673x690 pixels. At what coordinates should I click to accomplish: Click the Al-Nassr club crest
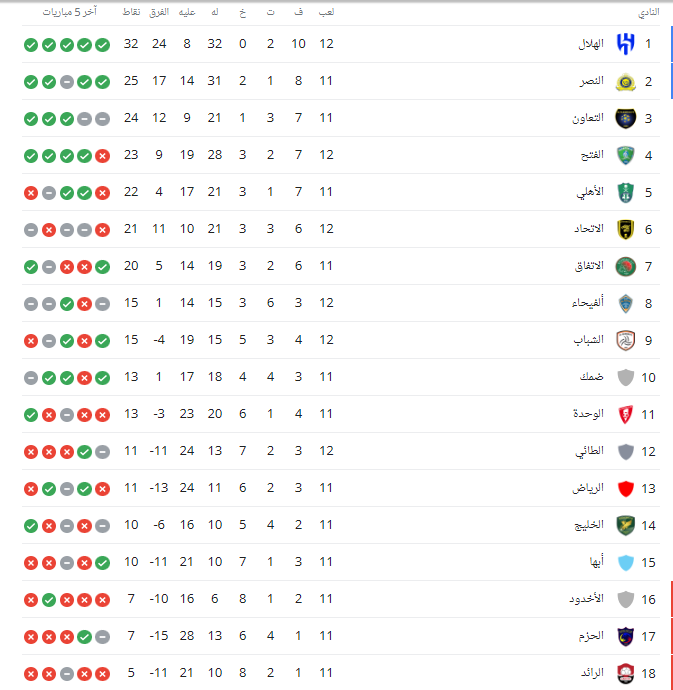(x=625, y=81)
